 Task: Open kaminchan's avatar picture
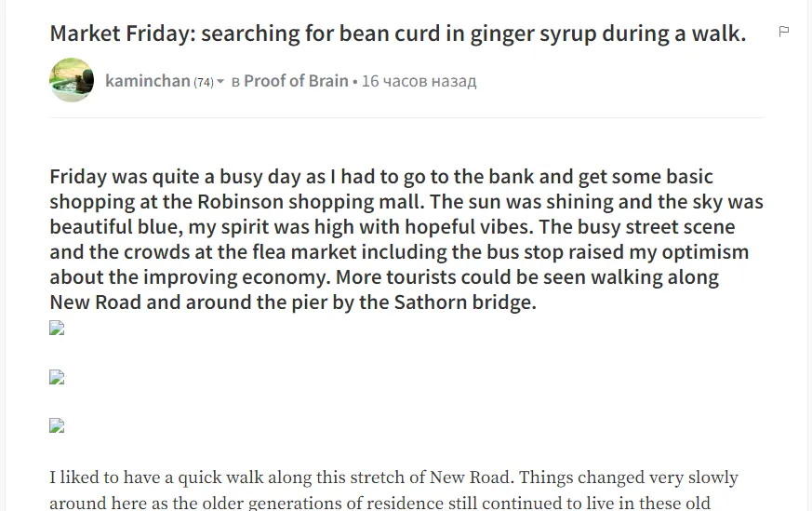tap(72, 80)
